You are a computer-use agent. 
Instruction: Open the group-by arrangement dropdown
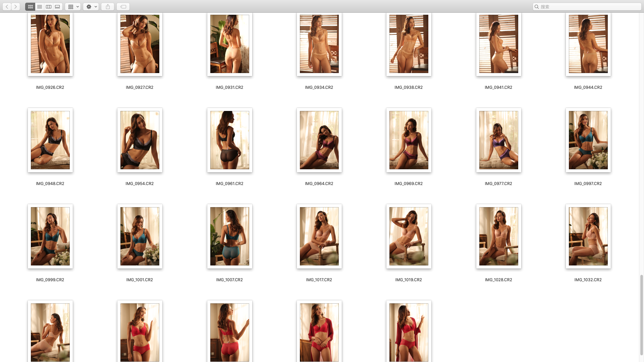coord(73,7)
